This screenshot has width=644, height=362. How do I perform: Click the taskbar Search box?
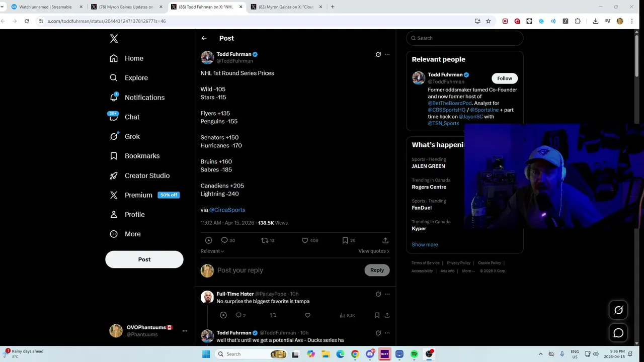[252, 354]
